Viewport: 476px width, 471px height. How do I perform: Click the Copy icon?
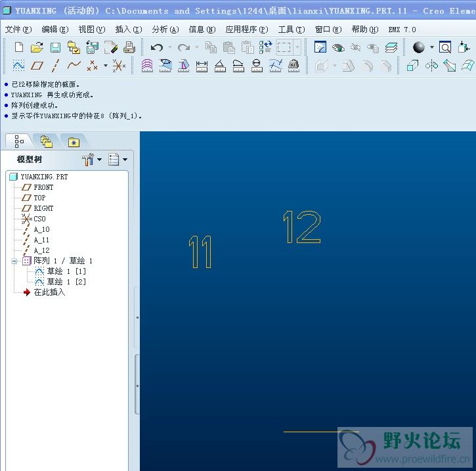[211, 47]
